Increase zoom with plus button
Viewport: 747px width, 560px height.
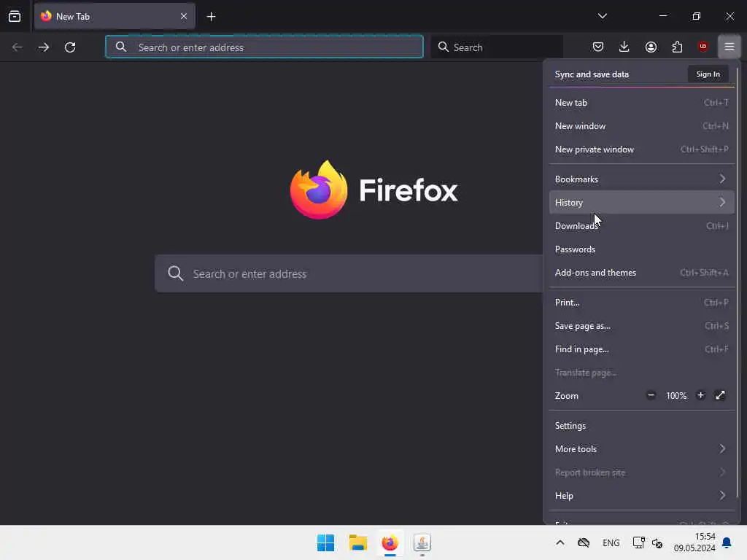click(x=700, y=395)
